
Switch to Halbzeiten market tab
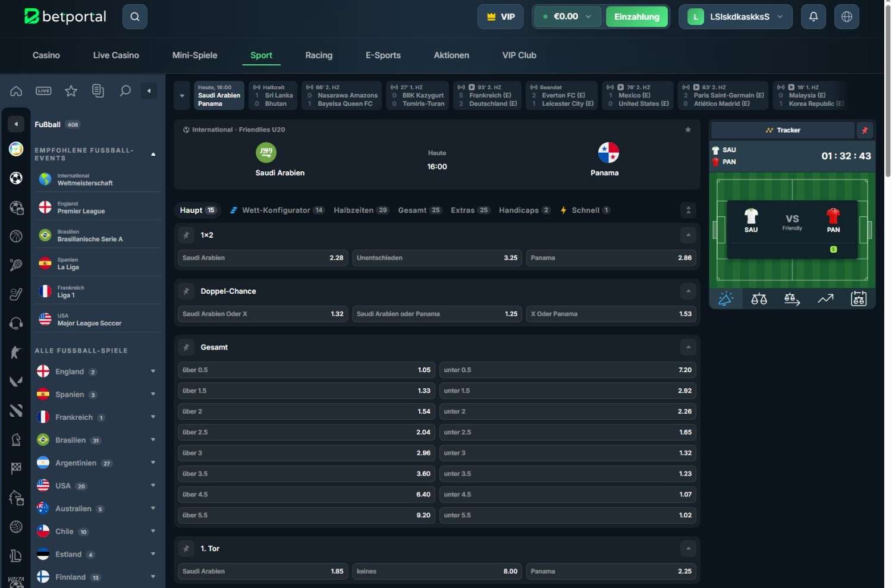point(361,210)
